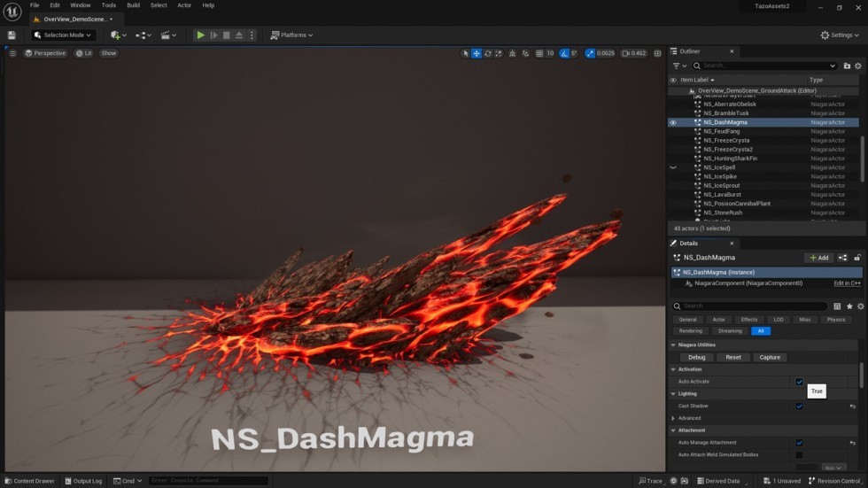868x488 pixels.
Task: Open the Selection Mode dropdown
Action: [63, 35]
